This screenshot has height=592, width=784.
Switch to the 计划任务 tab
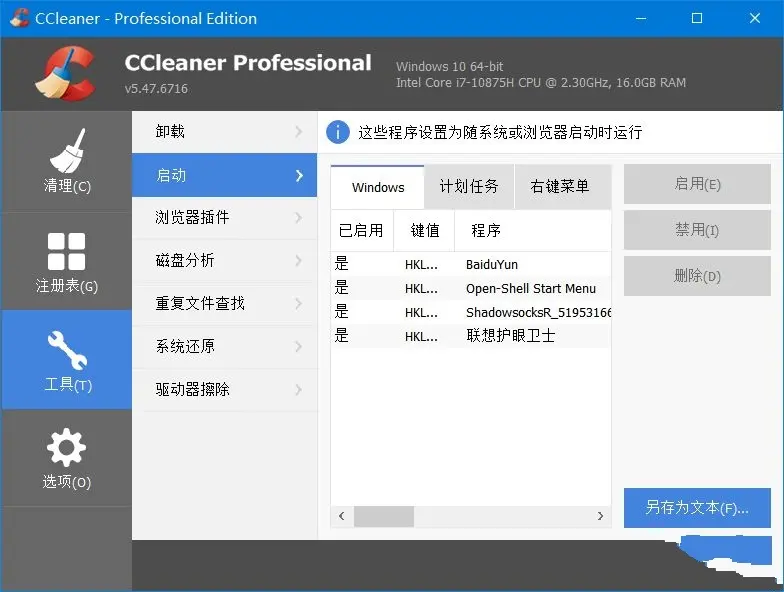(469, 186)
